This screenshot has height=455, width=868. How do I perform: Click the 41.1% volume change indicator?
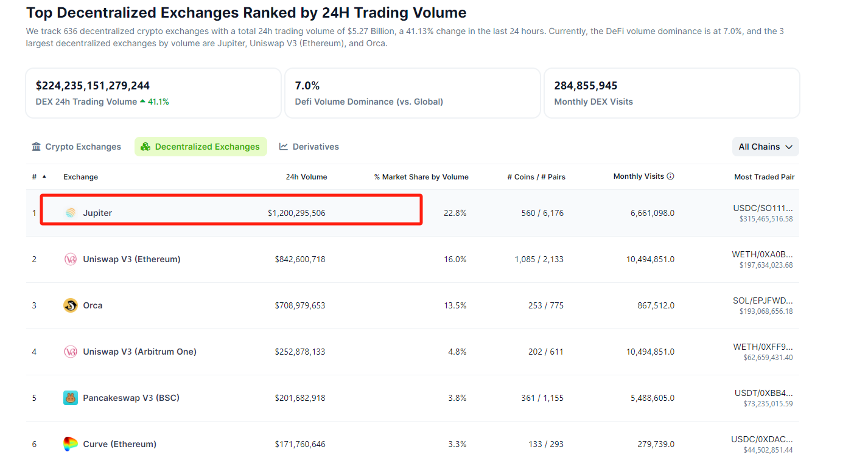pos(155,102)
